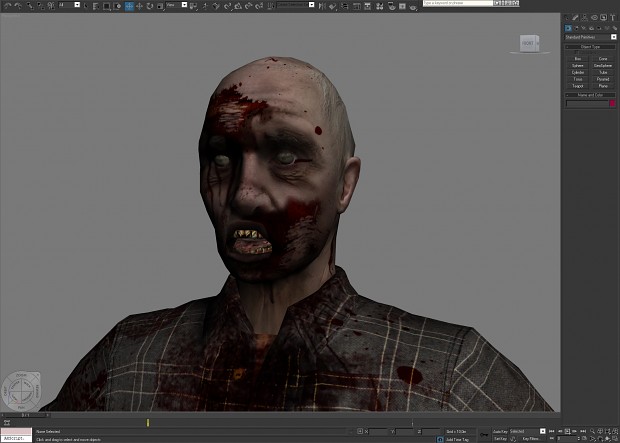The width and height of the screenshot is (620, 443).
Task: Switch to the Hierarchy command panel tab
Action: pos(584,18)
